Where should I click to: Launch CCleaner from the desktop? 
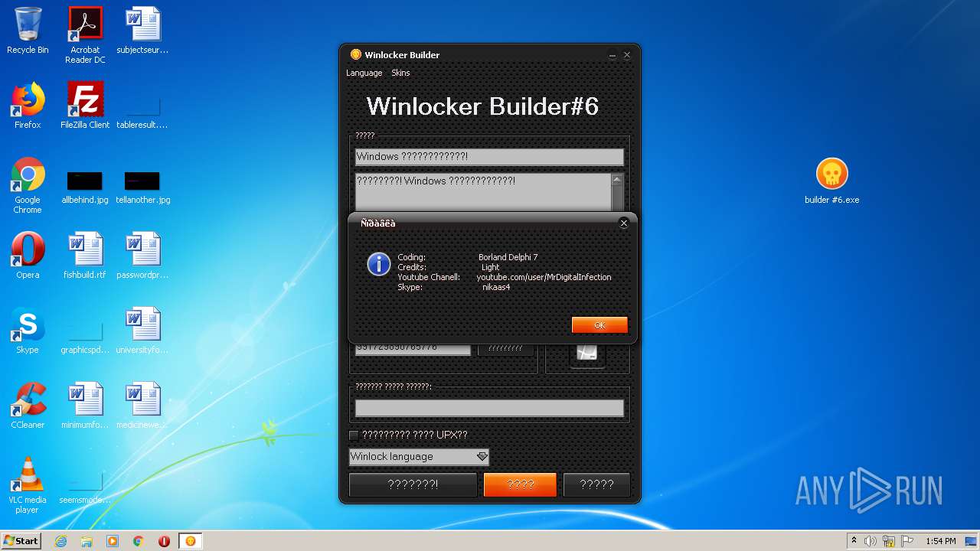[x=28, y=406]
